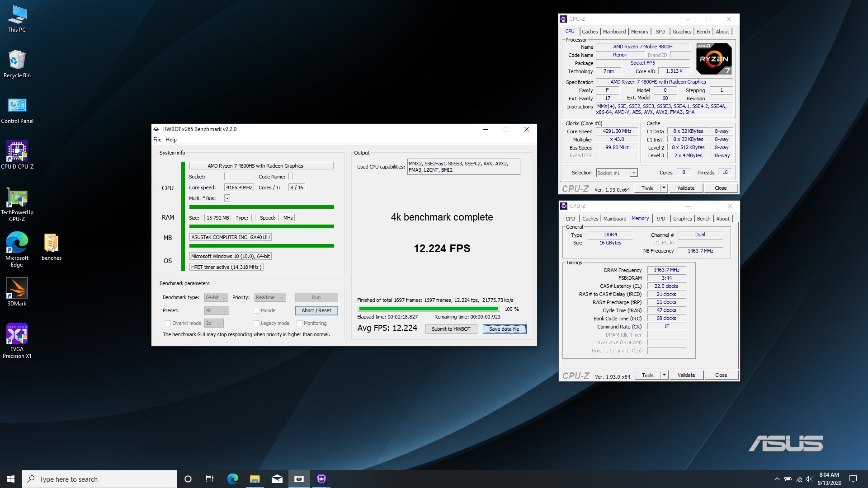Screen dimensions: 868x488
Task: Open SPD tab in bottom CPU-Z window
Action: click(x=660, y=219)
